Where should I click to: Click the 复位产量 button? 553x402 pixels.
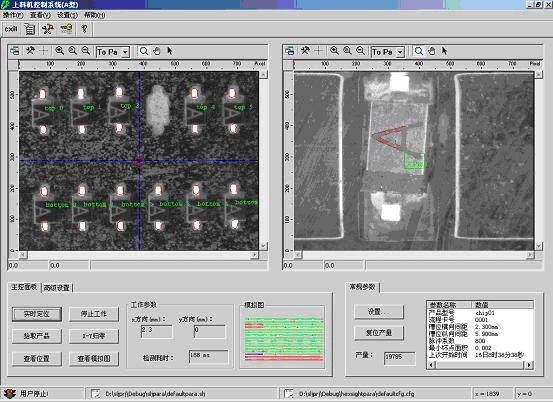pos(379,333)
